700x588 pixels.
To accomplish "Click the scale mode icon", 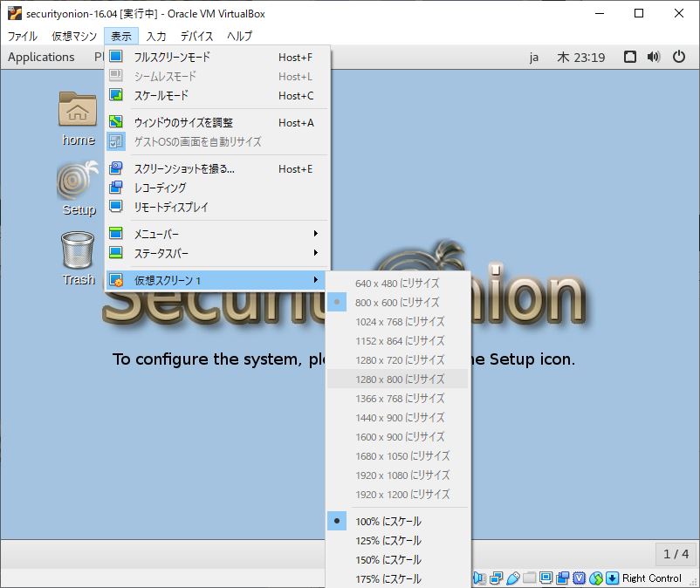I will [x=116, y=95].
